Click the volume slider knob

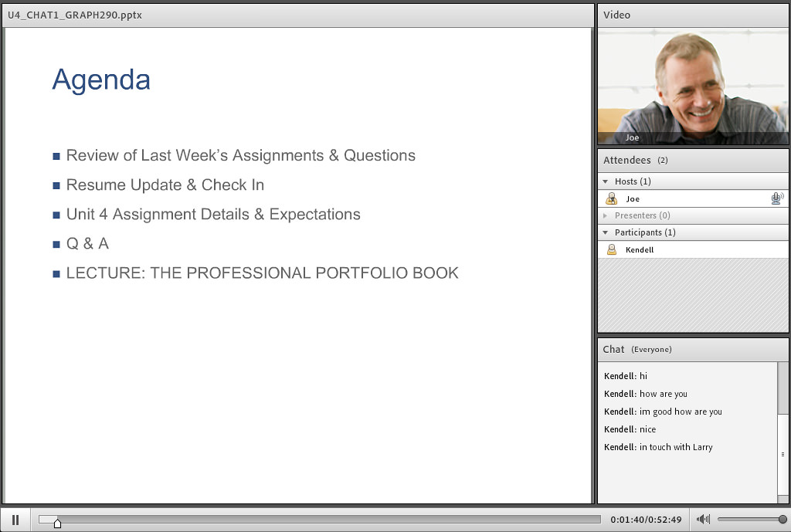[783, 520]
